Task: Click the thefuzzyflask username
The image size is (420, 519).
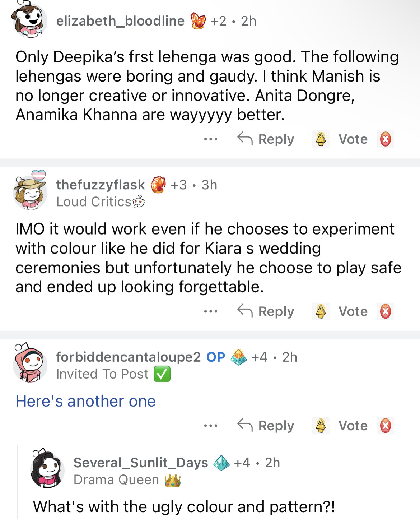Action: (x=101, y=185)
